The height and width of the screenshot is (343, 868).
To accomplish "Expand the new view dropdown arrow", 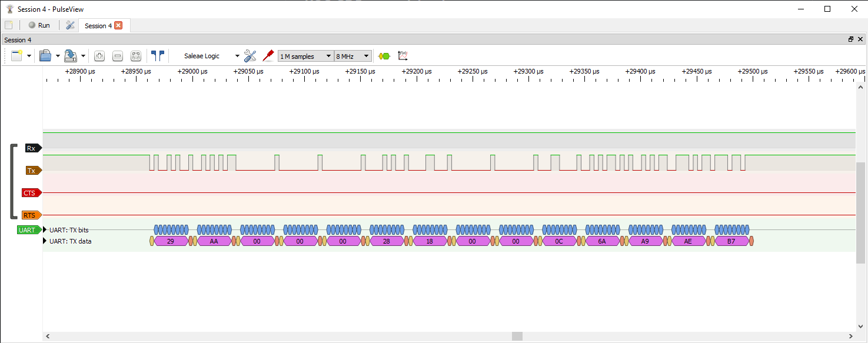I will point(29,56).
